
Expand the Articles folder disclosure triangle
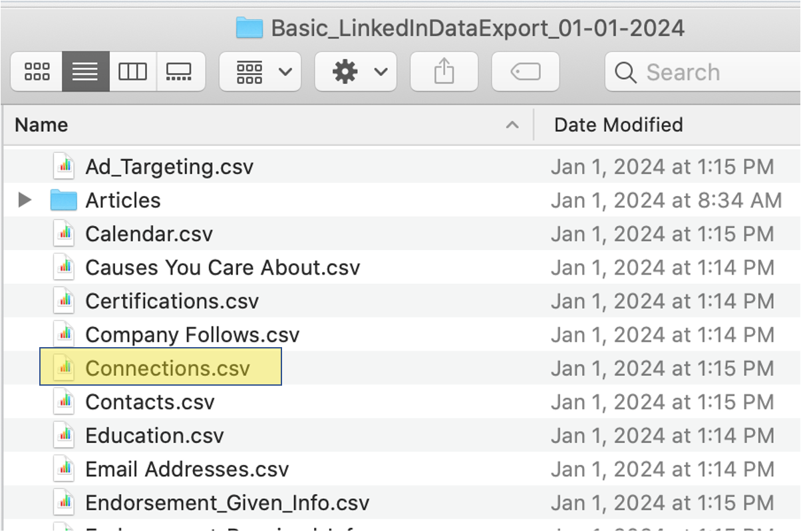(25, 199)
